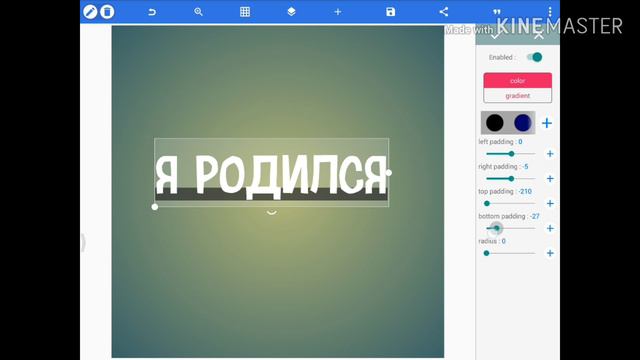Image resolution: width=640 pixels, height=360 pixels.
Task: Add a new color with blue plus
Action: coord(547,123)
